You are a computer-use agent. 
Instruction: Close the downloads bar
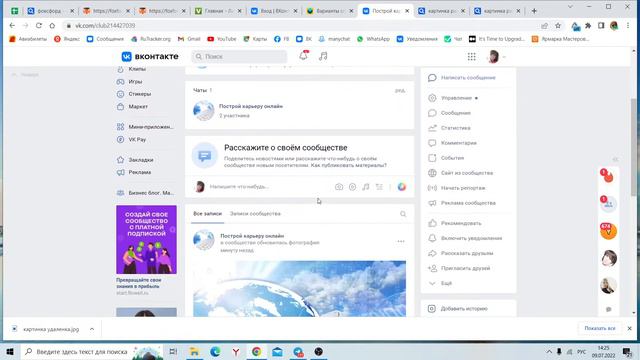pos(629,329)
